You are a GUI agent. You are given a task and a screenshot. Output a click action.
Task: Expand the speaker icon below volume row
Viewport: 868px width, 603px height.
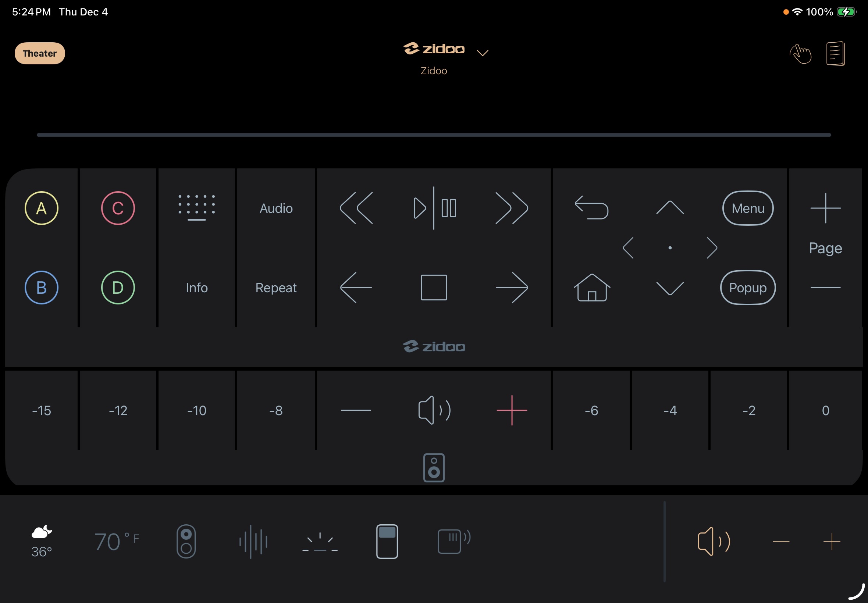coord(434,468)
